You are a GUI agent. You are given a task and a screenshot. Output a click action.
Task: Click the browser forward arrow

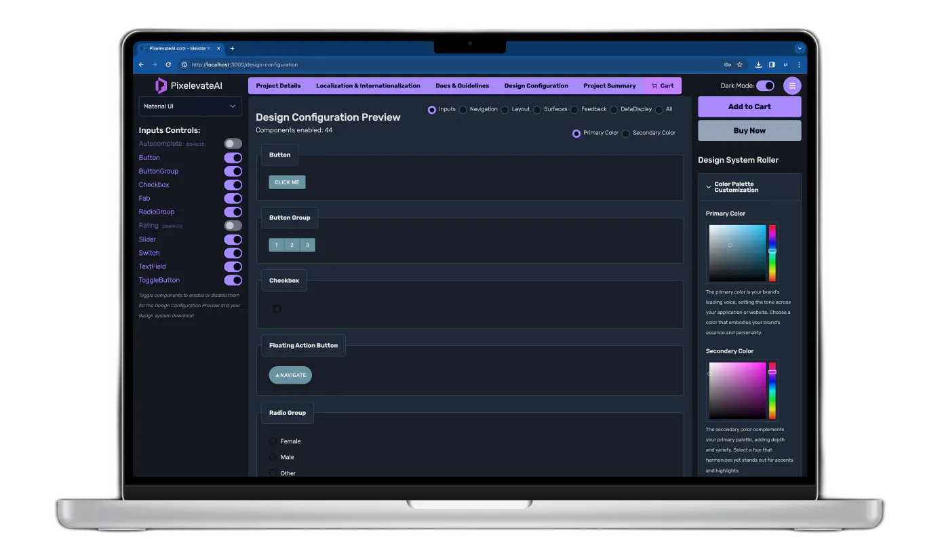click(x=155, y=64)
